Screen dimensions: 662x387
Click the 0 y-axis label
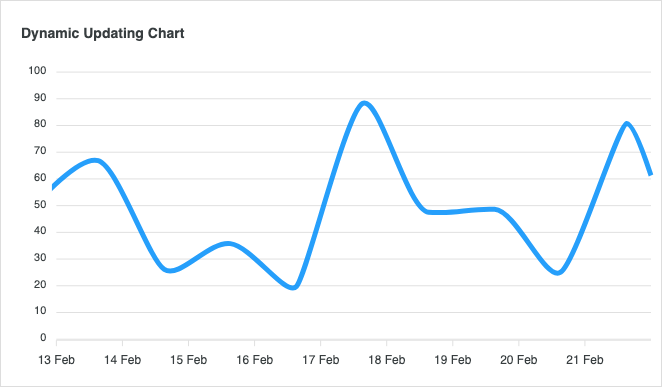click(43, 338)
